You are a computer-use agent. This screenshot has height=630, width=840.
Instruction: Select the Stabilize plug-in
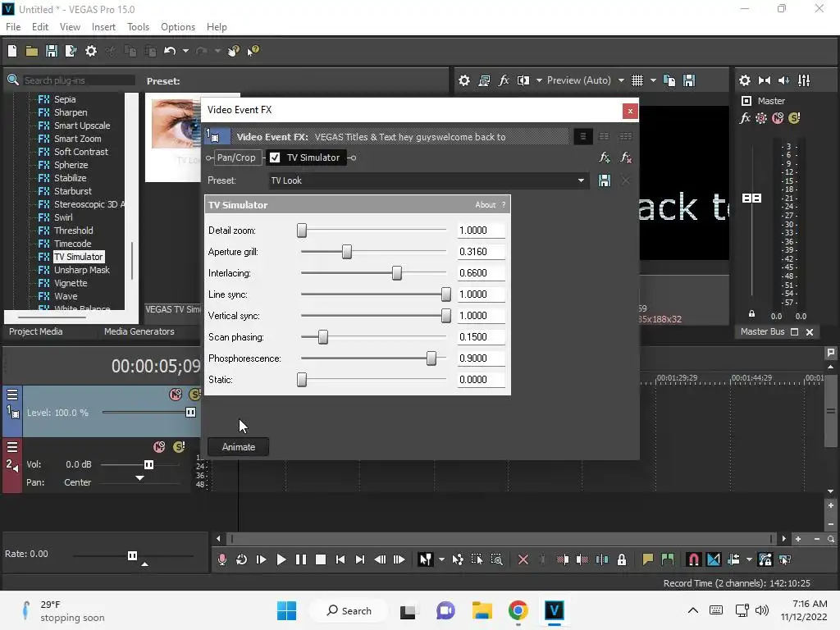click(70, 178)
